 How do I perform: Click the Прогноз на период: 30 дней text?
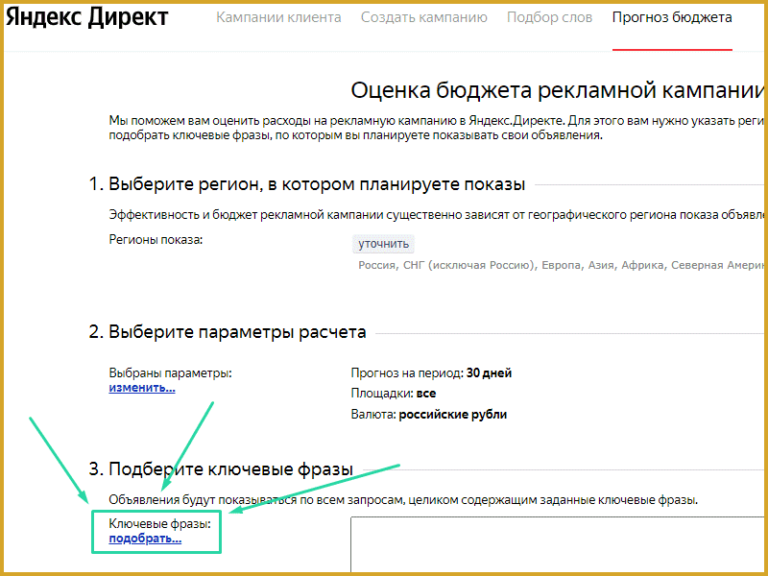(432, 373)
